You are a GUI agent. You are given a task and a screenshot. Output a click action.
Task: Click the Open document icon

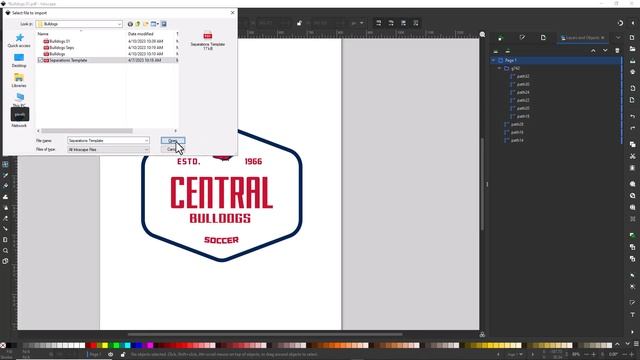click(x=632, y=49)
